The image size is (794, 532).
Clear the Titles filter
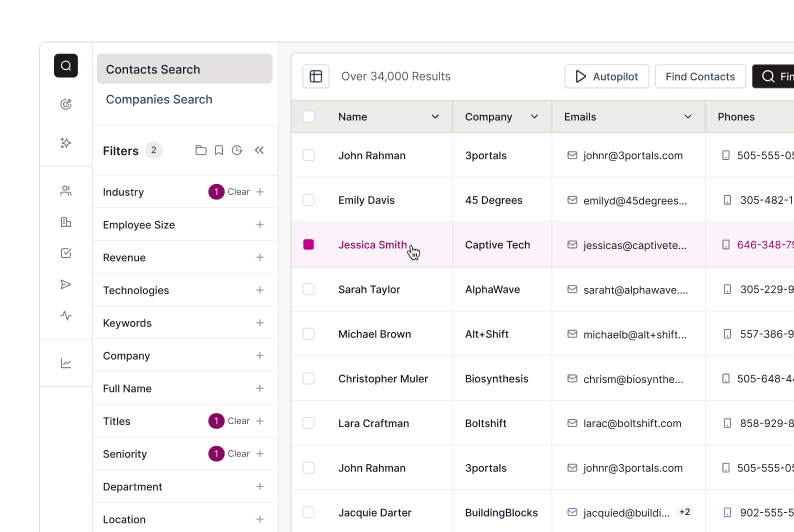(x=239, y=421)
